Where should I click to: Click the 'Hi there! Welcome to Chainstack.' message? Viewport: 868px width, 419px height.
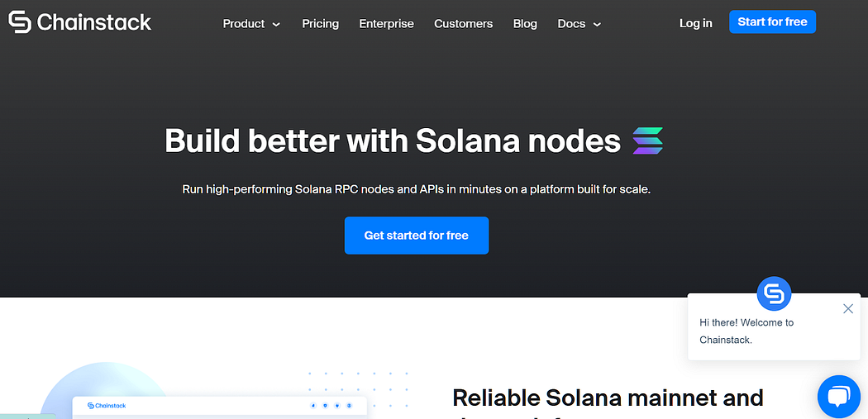[746, 331]
